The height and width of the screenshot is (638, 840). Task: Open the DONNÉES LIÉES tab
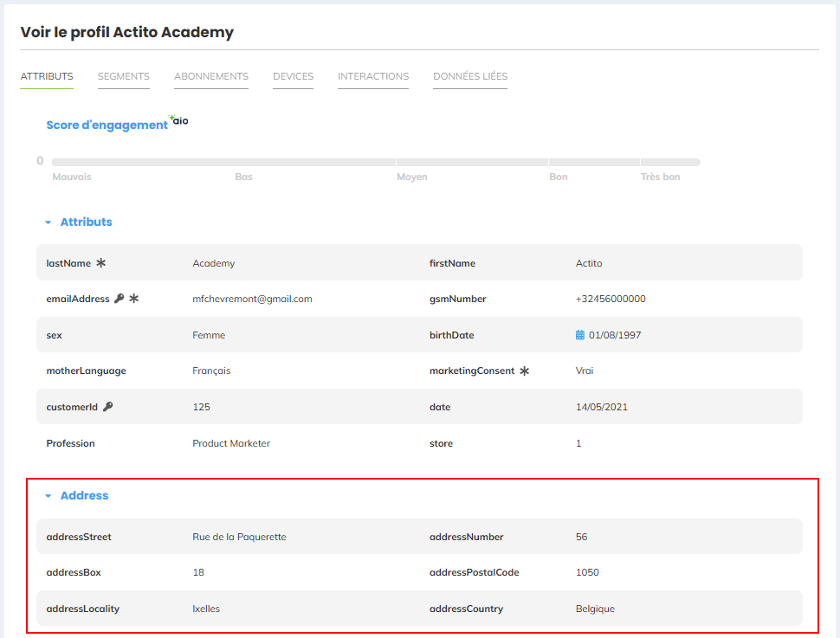pos(470,76)
